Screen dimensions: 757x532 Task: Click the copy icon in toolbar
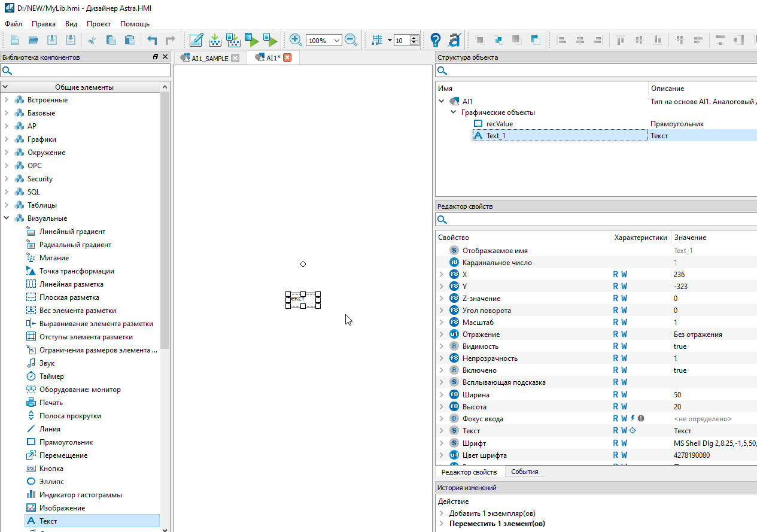point(111,40)
